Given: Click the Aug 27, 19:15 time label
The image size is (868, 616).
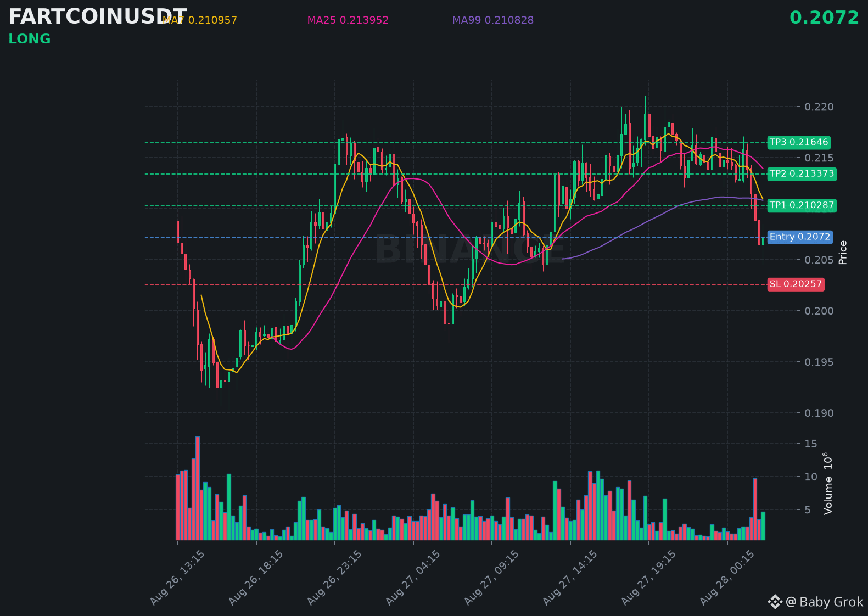Looking at the screenshot, I should coord(648,578).
